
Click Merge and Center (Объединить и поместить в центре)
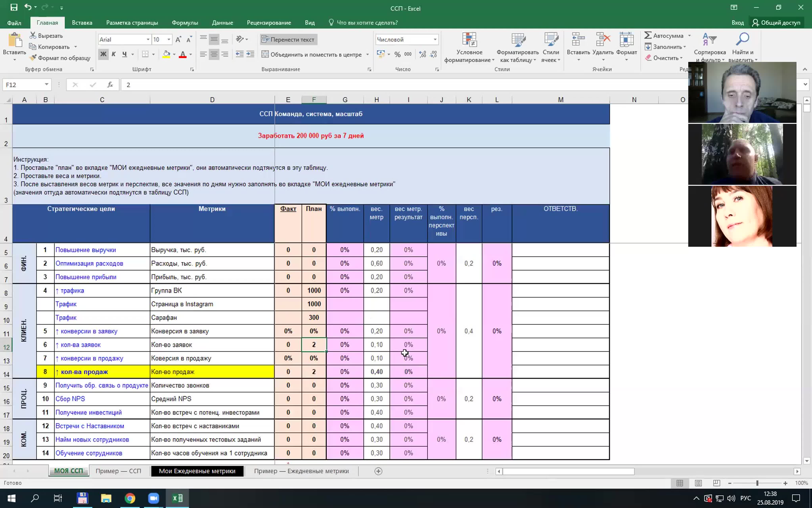[312, 54]
